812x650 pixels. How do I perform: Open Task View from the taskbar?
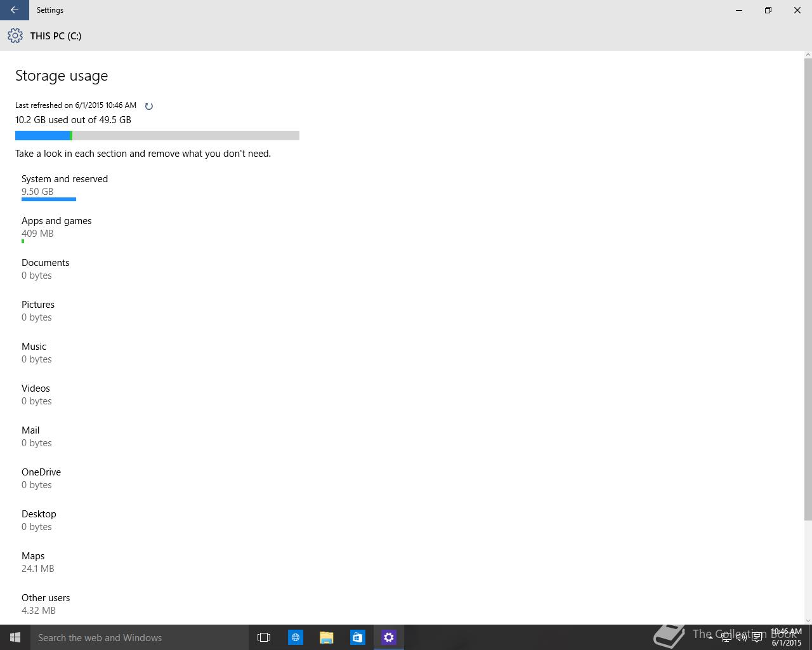pos(264,637)
